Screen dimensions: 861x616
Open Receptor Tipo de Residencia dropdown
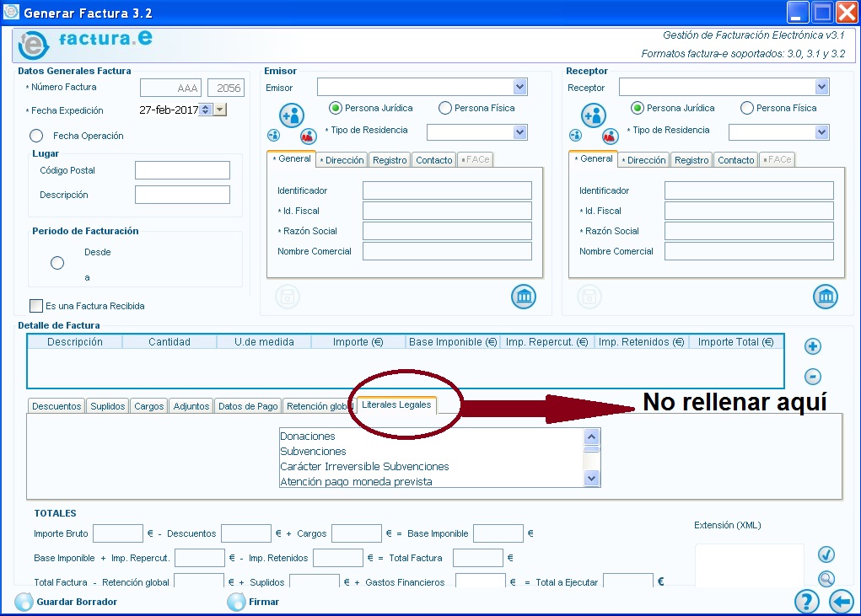coord(821,132)
